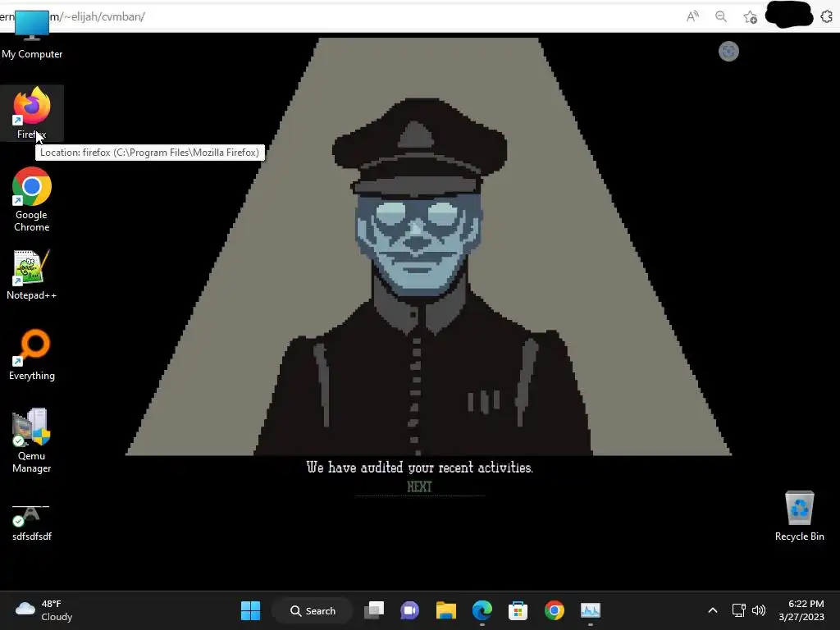Click the pixel-art officer image
Image resolution: width=840 pixels, height=630 pixels.
coord(428,246)
